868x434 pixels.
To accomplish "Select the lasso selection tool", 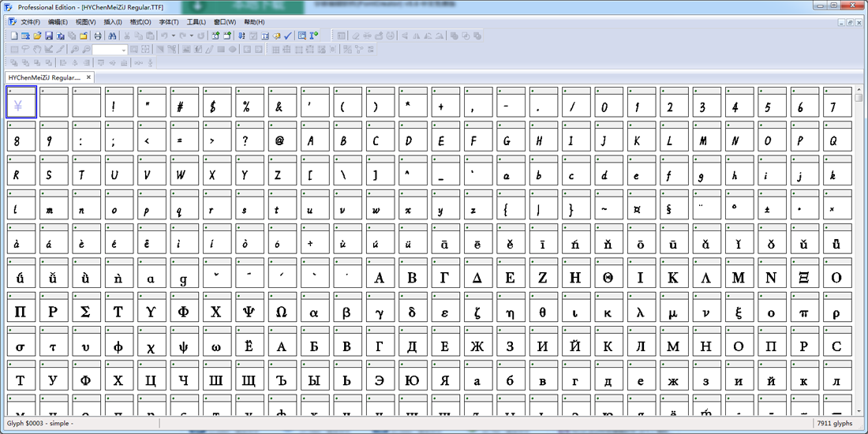I will point(25,49).
